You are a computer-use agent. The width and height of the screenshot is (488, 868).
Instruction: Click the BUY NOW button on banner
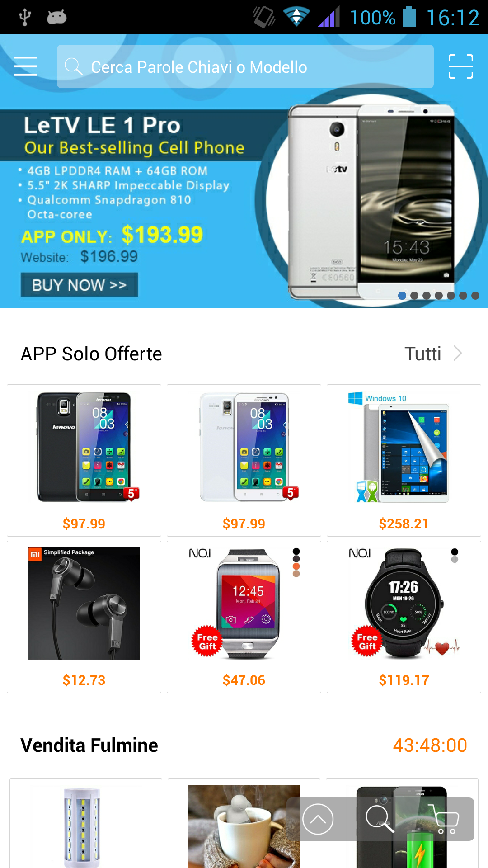click(x=79, y=285)
